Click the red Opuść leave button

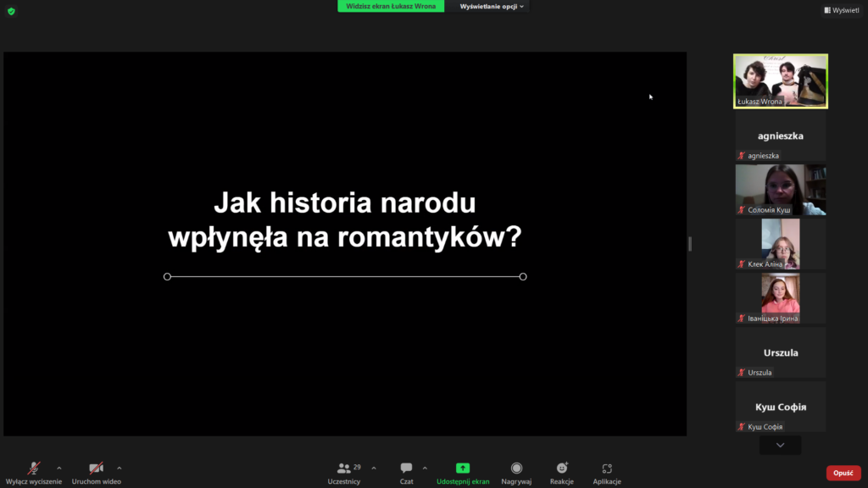(x=843, y=473)
